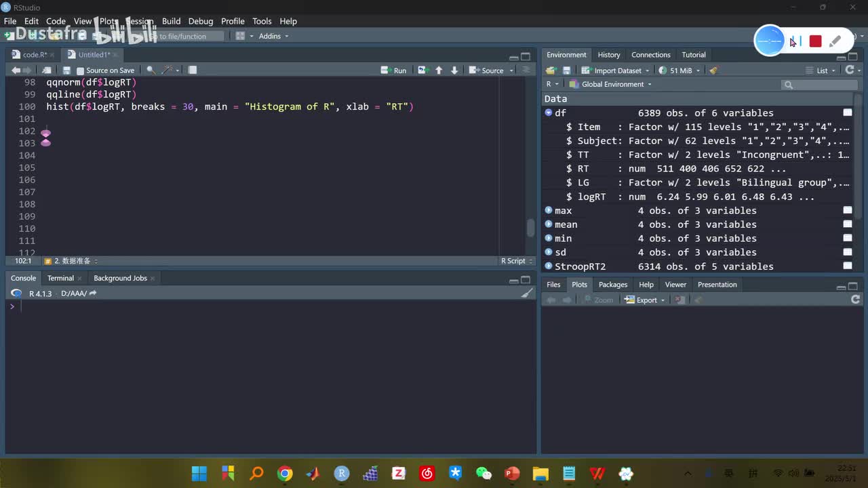Click the find/replace magnifier icon in editor
This screenshot has width=868, height=488.
[151, 70]
